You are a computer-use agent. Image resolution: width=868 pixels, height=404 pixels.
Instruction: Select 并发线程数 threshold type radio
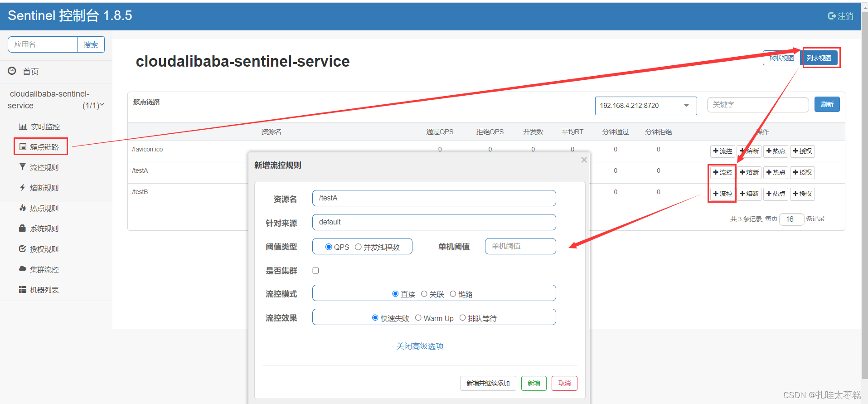(x=358, y=247)
